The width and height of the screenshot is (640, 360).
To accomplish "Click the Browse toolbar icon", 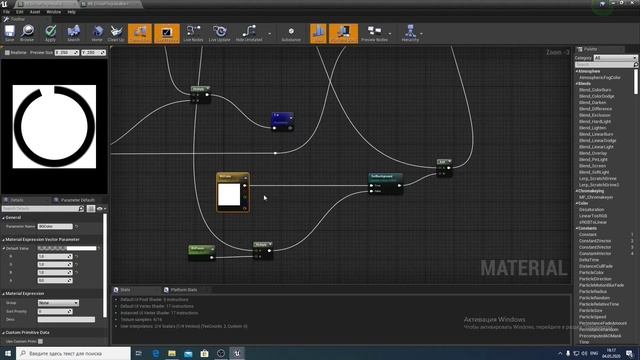I will (x=27, y=33).
